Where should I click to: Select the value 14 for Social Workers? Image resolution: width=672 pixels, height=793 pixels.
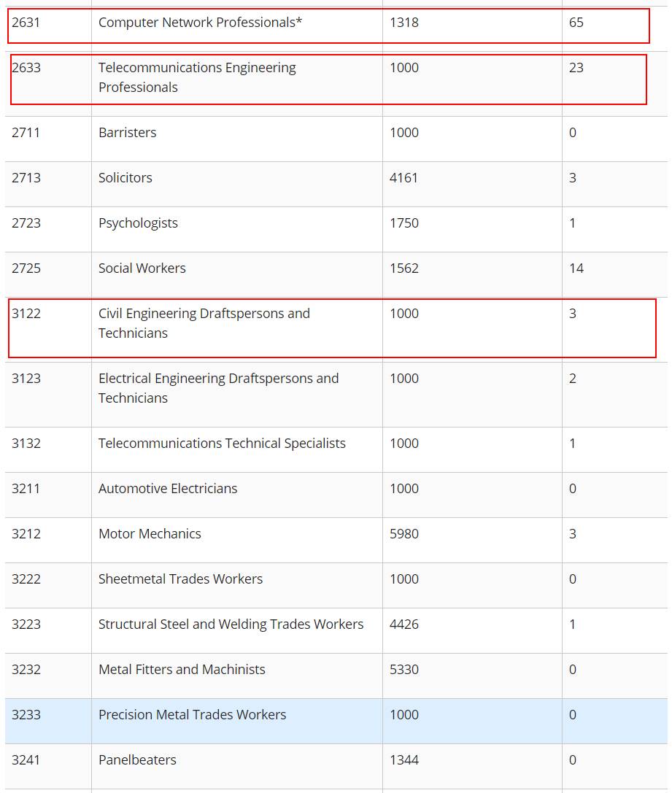(x=576, y=268)
